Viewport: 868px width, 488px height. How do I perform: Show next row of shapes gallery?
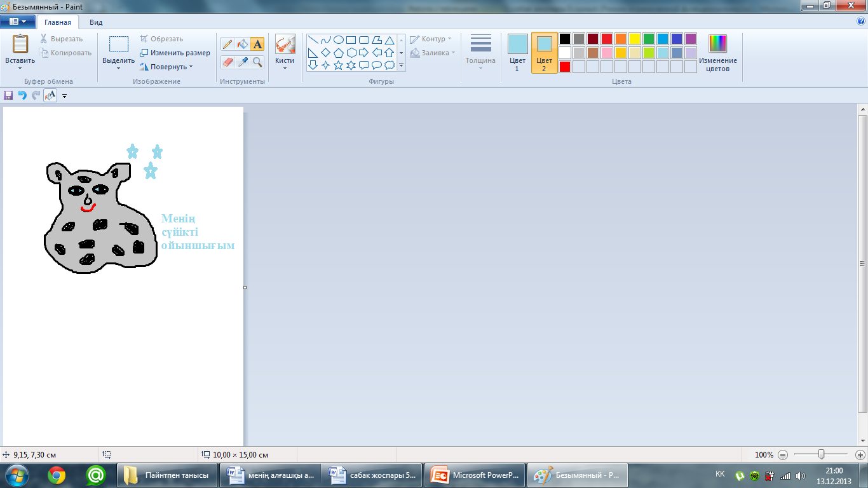[x=402, y=53]
